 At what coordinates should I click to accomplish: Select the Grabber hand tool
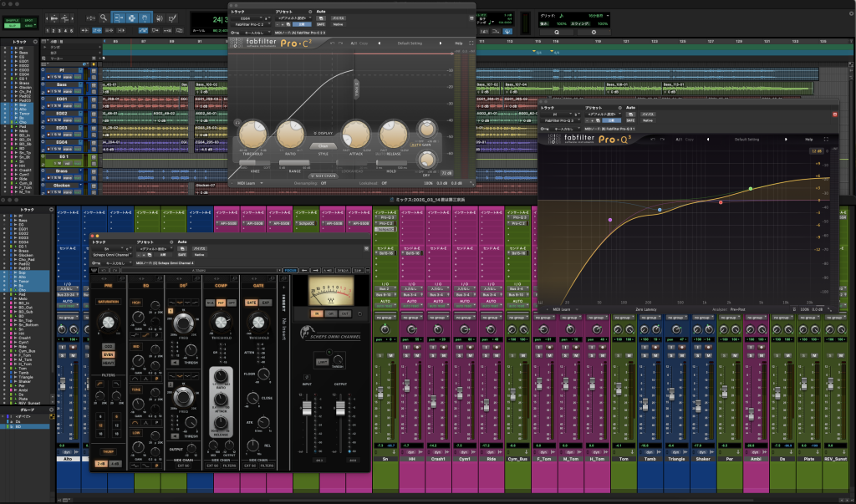click(145, 18)
